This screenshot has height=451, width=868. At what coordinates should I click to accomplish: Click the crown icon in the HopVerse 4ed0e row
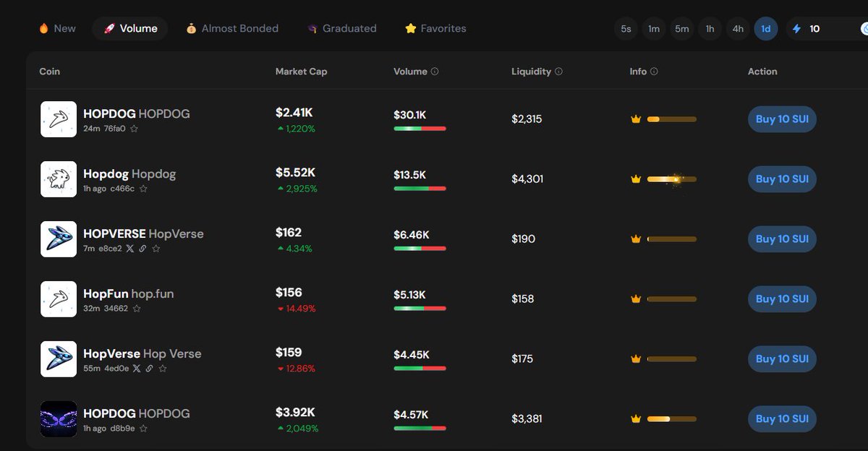(636, 359)
